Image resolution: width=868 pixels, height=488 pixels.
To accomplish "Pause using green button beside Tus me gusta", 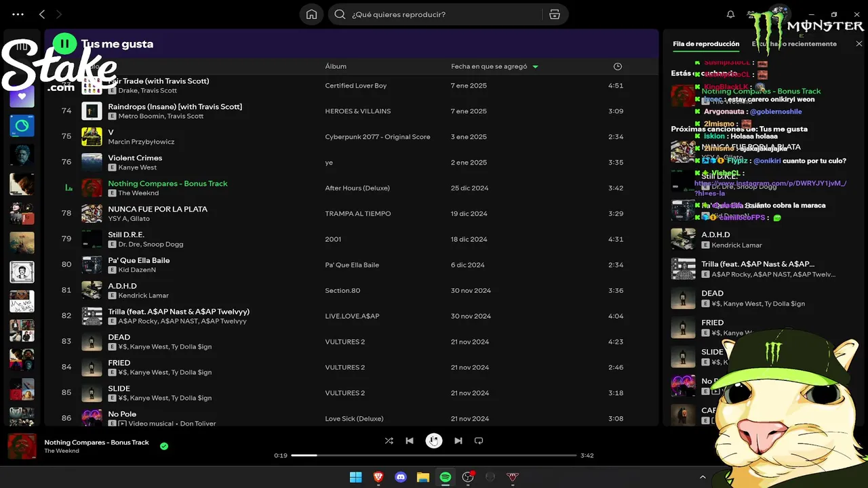I will [64, 44].
